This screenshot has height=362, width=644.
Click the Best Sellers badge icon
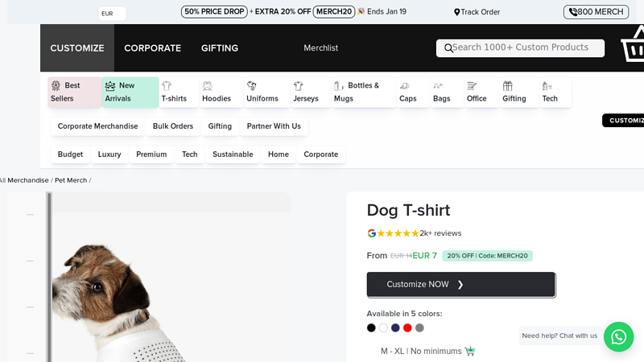[56, 85]
